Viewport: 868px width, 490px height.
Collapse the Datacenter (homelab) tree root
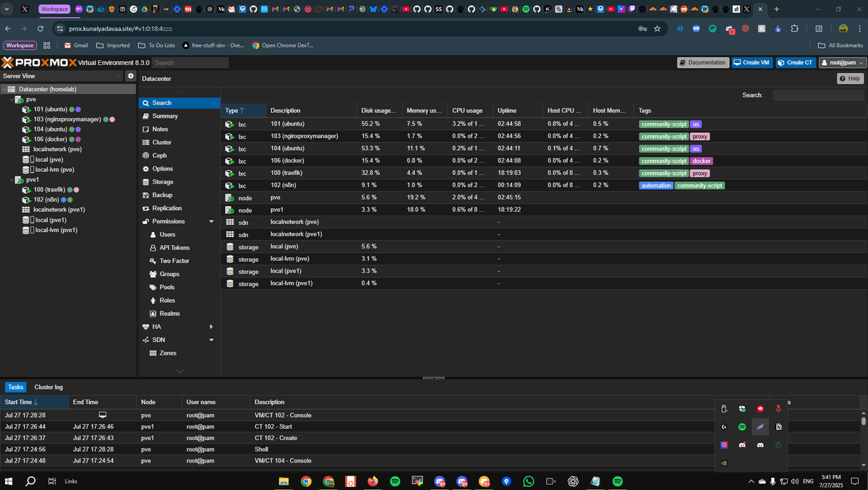pyautogui.click(x=4, y=90)
